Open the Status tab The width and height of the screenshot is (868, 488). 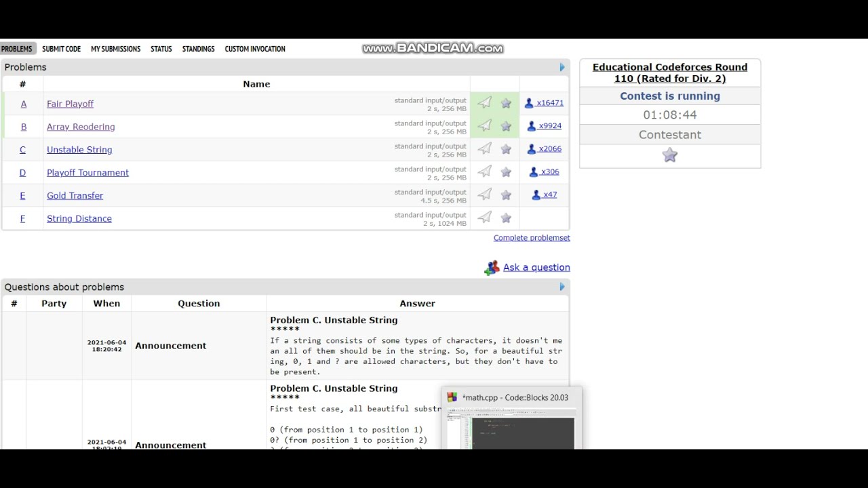click(x=161, y=49)
